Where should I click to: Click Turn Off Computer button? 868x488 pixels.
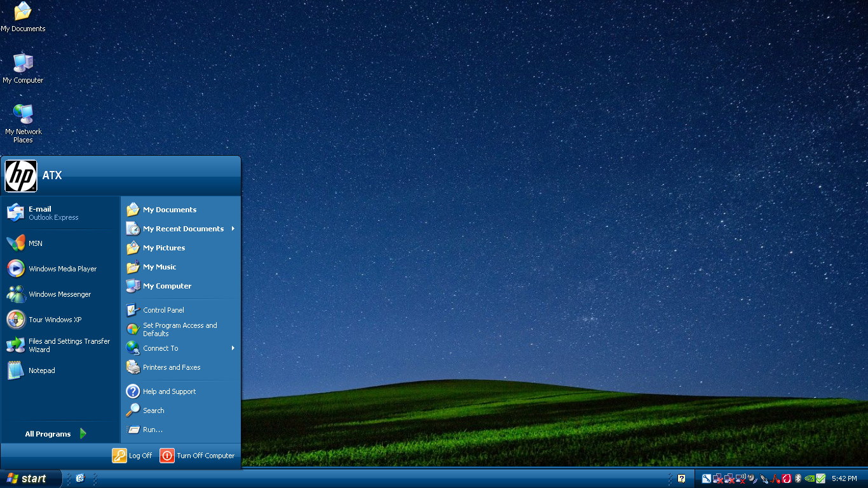coord(198,456)
